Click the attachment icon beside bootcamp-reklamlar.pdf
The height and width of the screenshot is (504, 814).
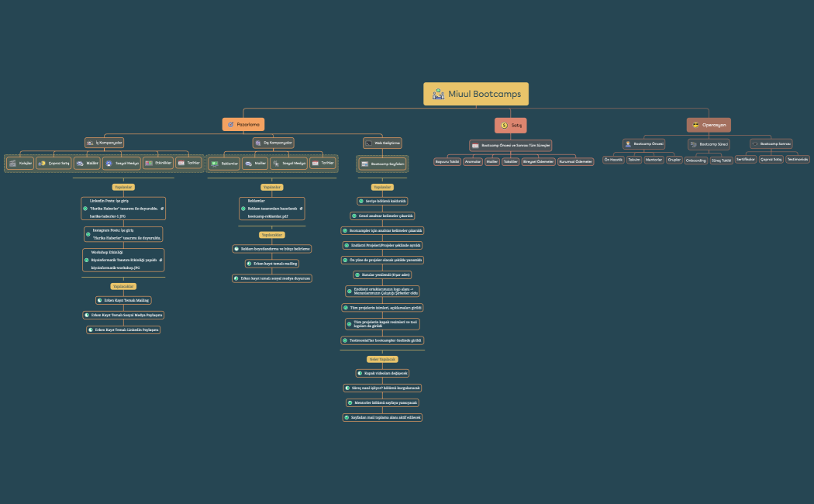pos(302,209)
